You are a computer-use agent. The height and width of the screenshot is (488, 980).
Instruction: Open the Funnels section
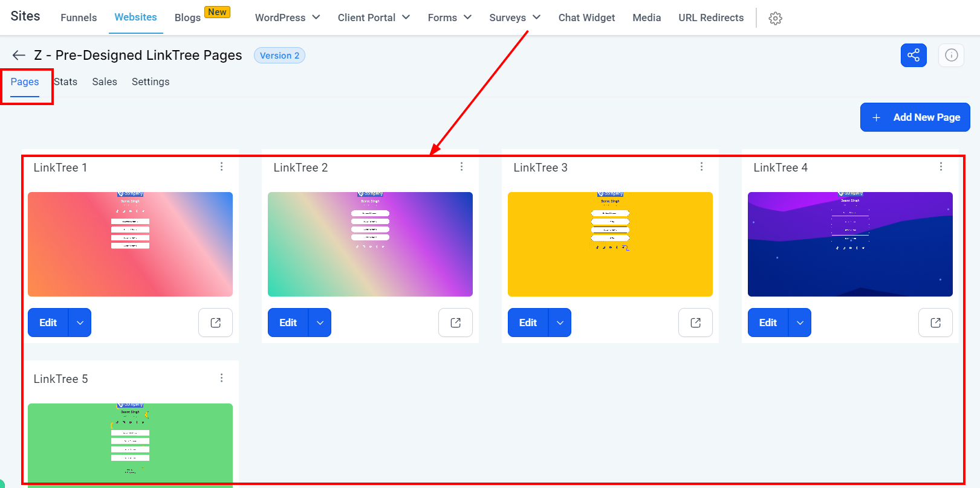click(x=79, y=18)
